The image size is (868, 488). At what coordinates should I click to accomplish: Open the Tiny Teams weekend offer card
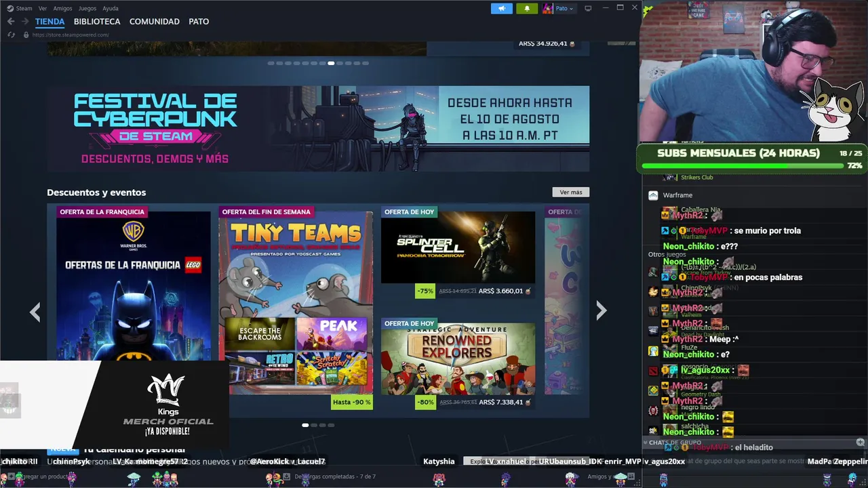(296, 302)
